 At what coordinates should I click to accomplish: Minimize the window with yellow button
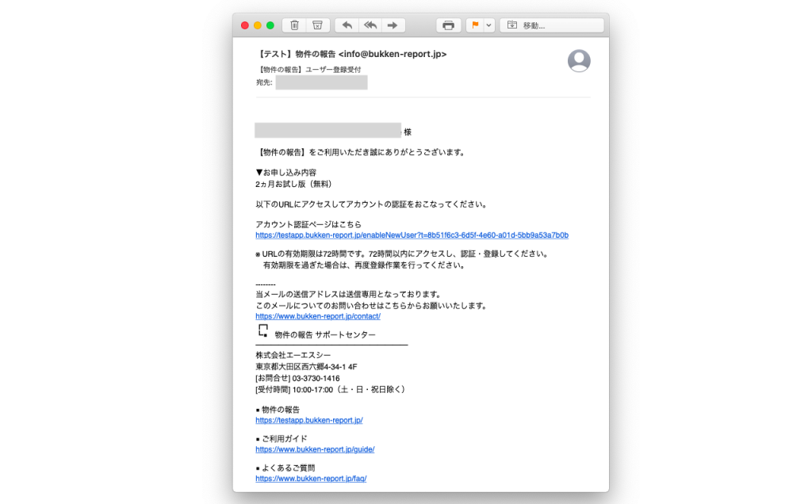258,25
